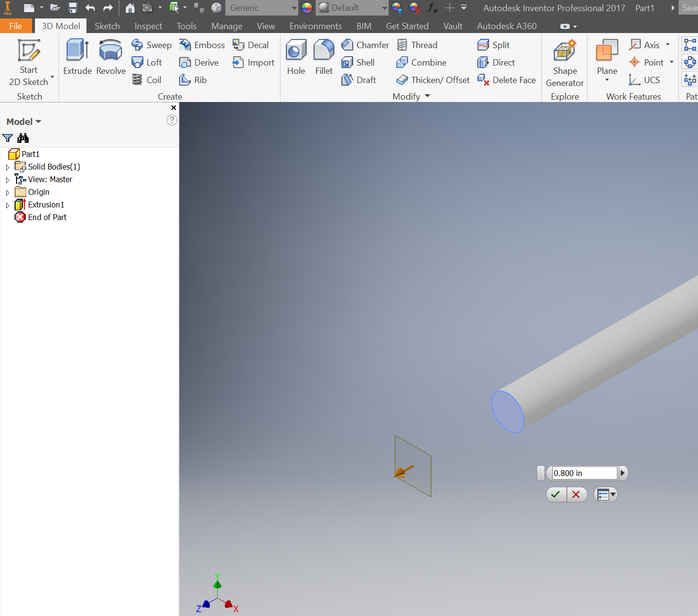This screenshot has width=698, height=616.
Task: Open the File menu
Action: click(x=16, y=26)
